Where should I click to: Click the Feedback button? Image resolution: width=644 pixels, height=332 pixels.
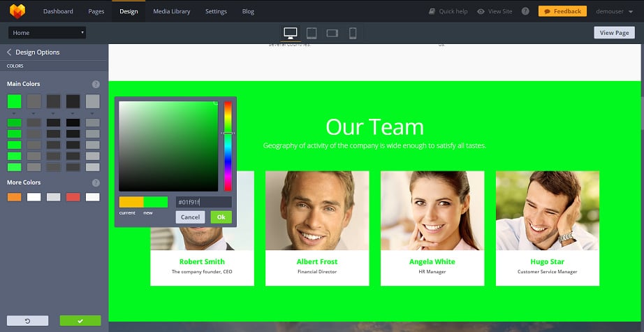click(x=562, y=11)
